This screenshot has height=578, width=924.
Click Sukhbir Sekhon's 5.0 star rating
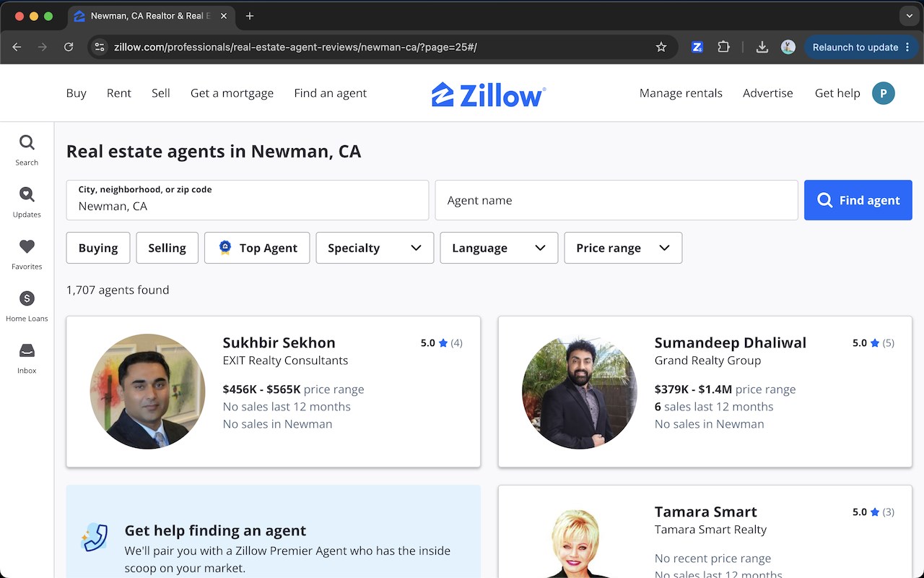[x=442, y=343]
